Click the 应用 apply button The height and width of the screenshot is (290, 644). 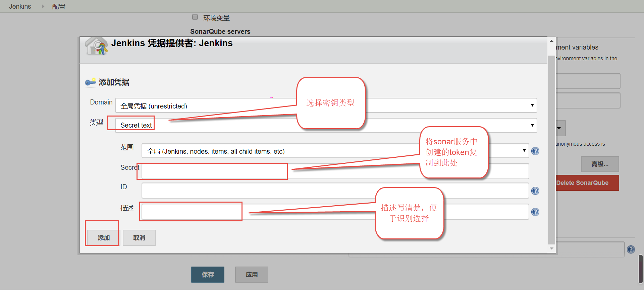tap(252, 275)
